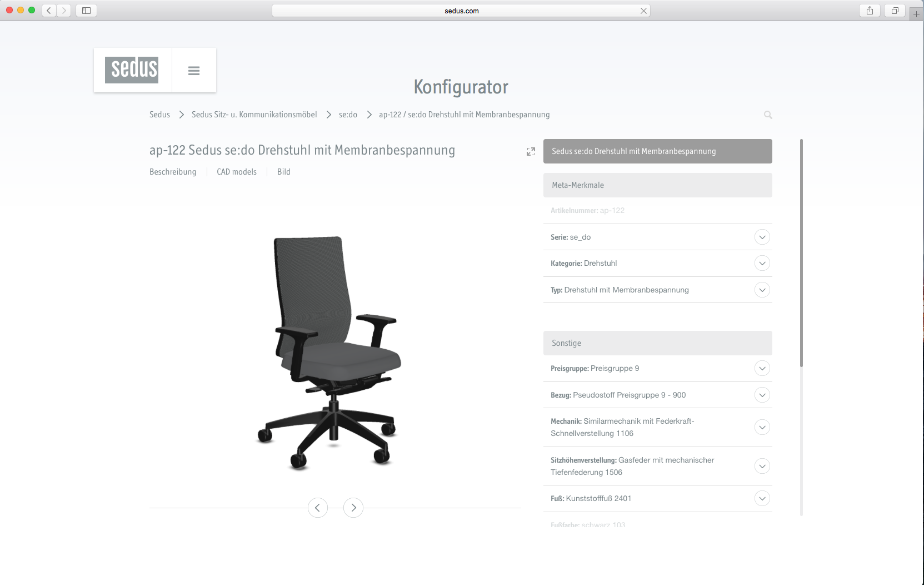Expand the Kategorie Drehstuhl dropdown
This screenshot has width=924, height=585.
762,263
